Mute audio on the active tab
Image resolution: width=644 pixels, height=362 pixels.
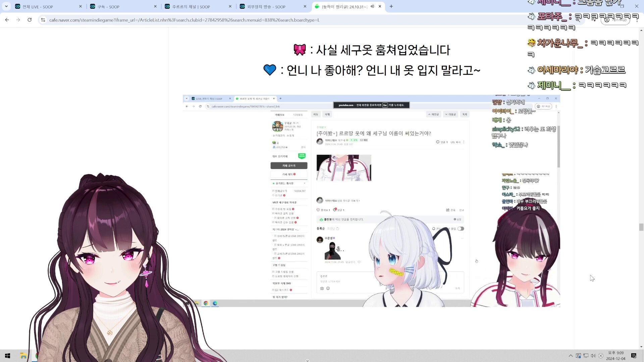(x=372, y=6)
